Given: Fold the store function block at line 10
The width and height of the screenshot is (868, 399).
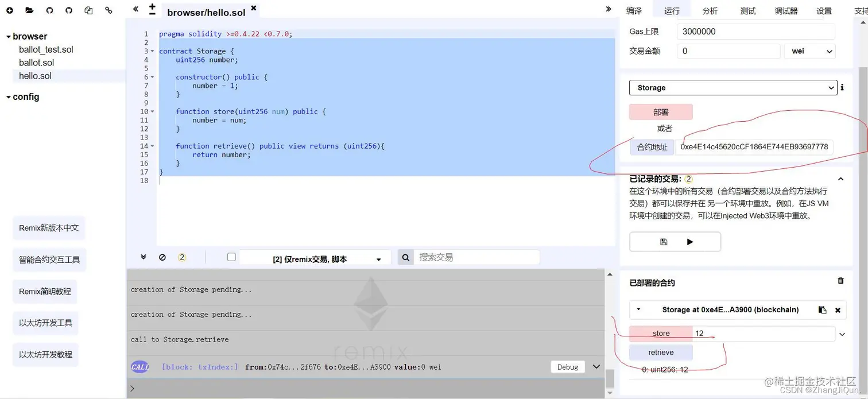Looking at the screenshot, I should pos(153,111).
